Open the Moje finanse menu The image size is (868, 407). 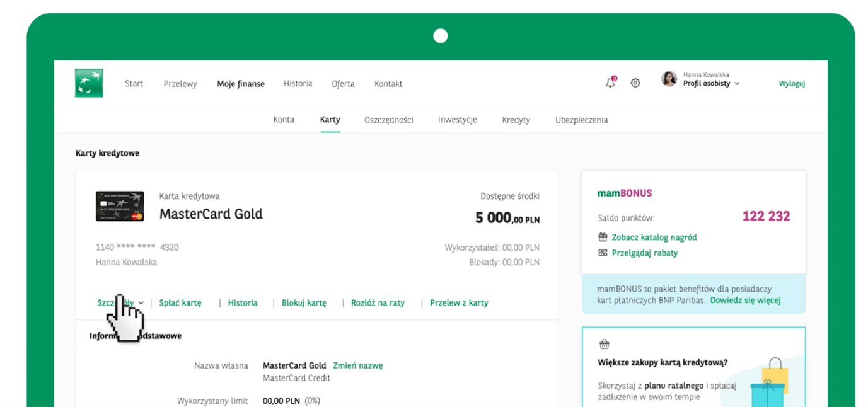[x=241, y=84]
